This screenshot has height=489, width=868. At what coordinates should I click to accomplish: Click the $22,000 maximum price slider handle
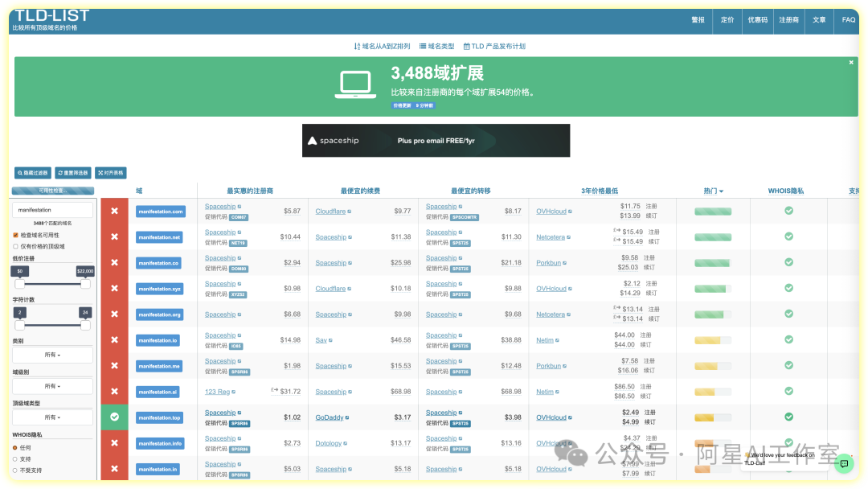(x=85, y=284)
